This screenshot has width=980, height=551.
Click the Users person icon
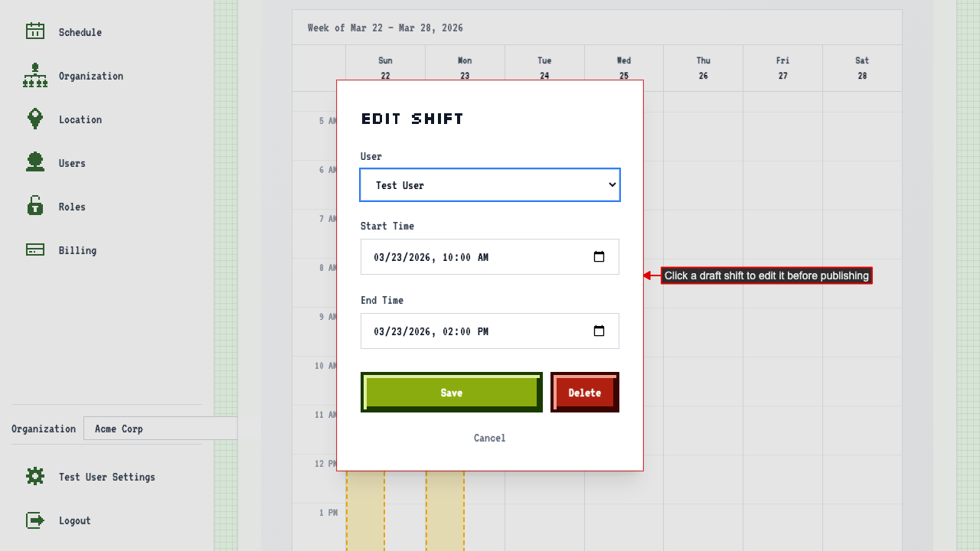coord(35,162)
